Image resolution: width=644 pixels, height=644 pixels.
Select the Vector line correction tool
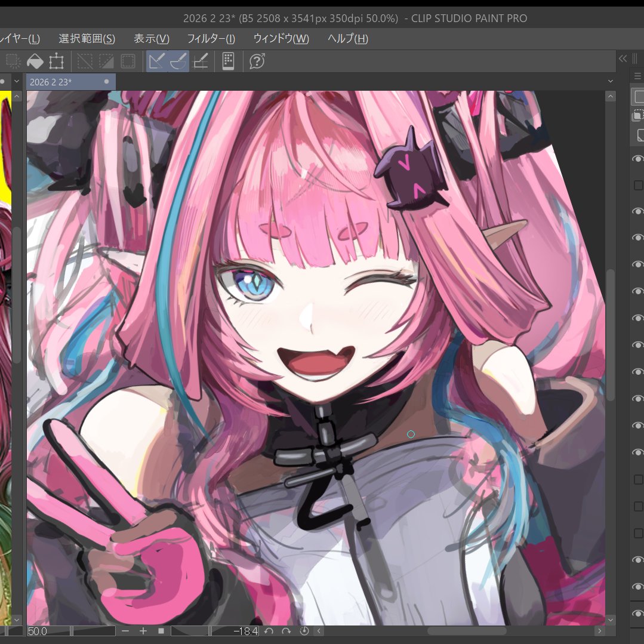pyautogui.click(x=156, y=60)
